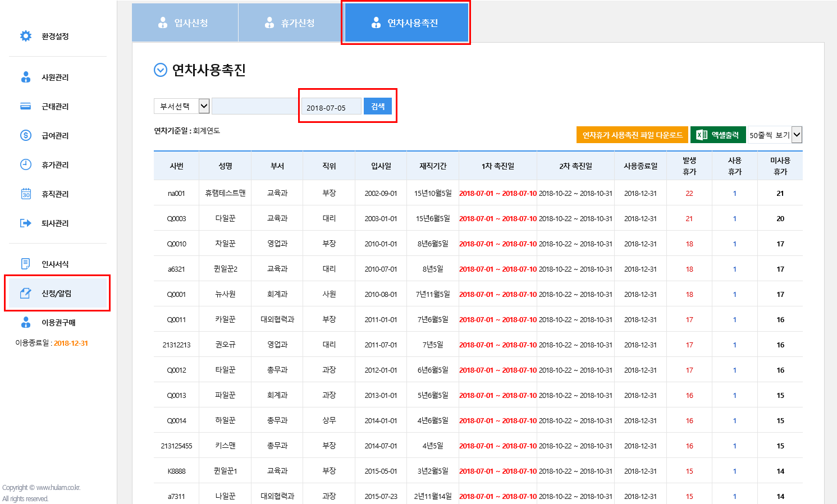Screen dimensions: 837x504
Task: Click the dollar coin icon for 급여관리
Action: 26,135
